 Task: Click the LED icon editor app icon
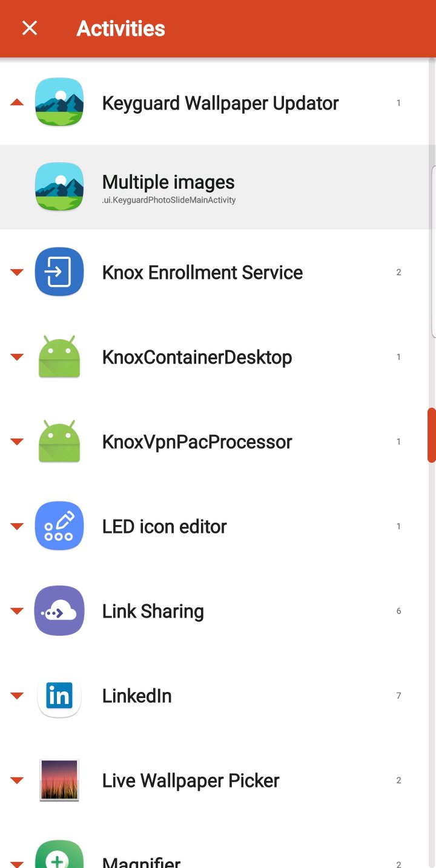(x=59, y=526)
